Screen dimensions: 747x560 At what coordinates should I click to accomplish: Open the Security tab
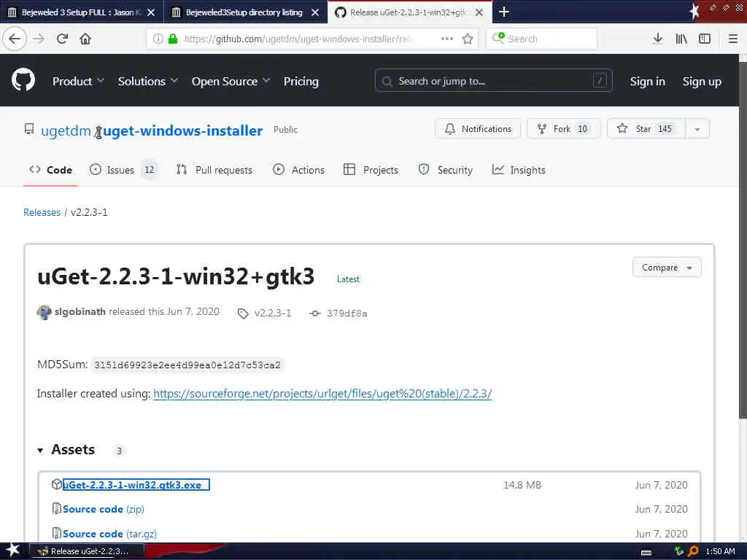point(446,170)
